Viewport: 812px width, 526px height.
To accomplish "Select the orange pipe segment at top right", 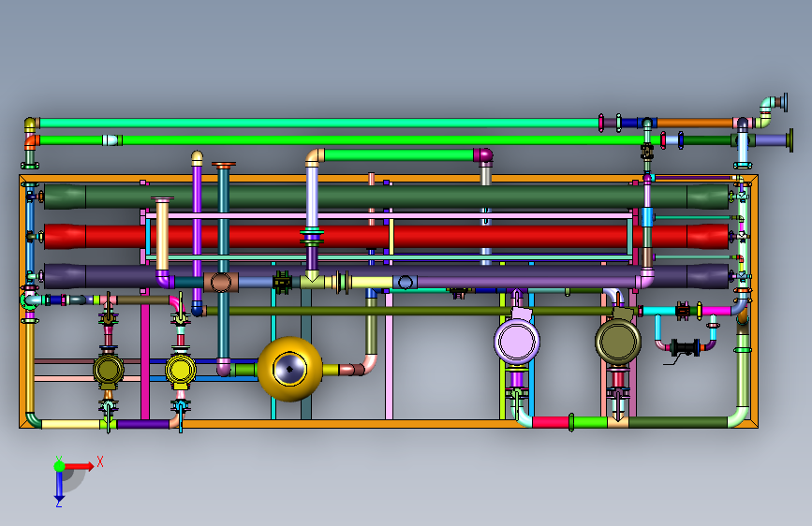I will 695,124.
